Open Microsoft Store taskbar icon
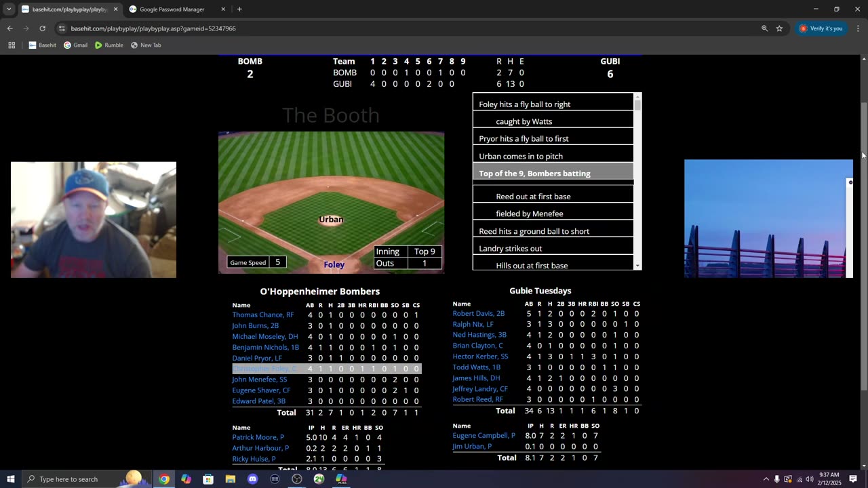This screenshot has width=868, height=488. tap(208, 479)
